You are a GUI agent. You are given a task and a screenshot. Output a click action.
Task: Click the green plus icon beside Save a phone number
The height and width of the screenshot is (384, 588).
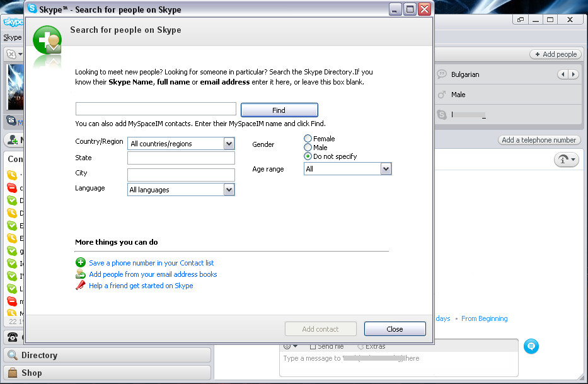(80, 263)
